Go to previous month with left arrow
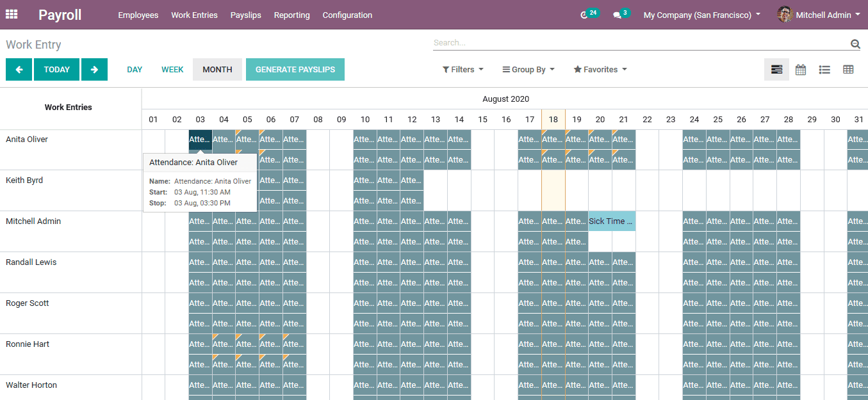The width and height of the screenshot is (868, 400). pyautogui.click(x=19, y=70)
